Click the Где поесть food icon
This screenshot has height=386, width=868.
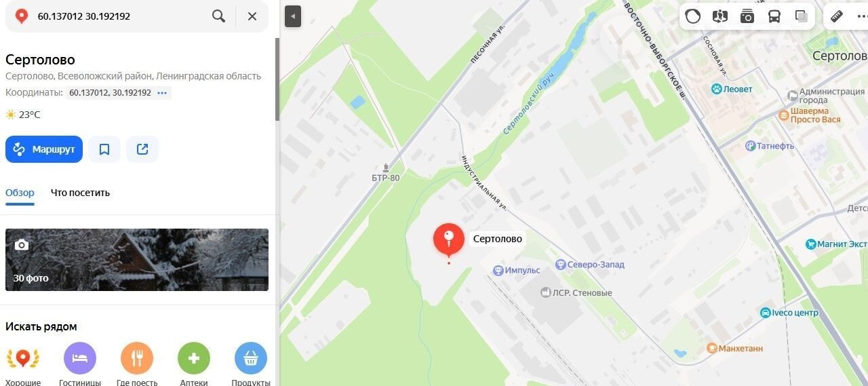coord(137,358)
